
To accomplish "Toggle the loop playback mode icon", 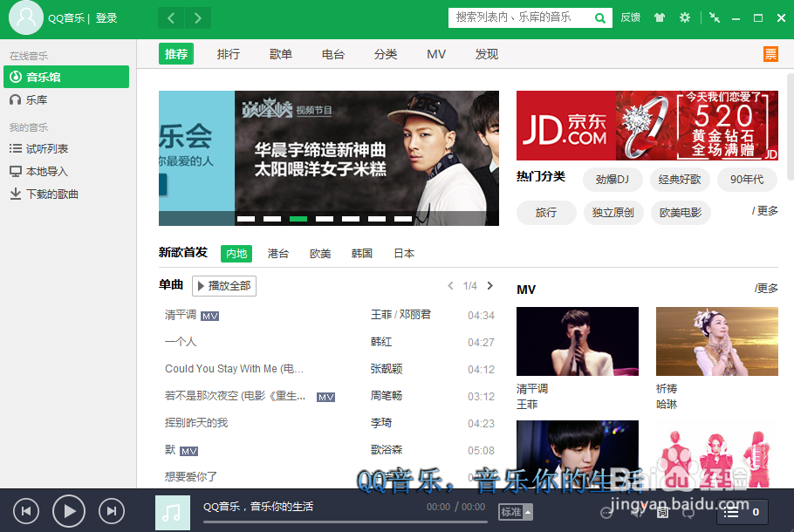I will pyautogui.click(x=688, y=513).
